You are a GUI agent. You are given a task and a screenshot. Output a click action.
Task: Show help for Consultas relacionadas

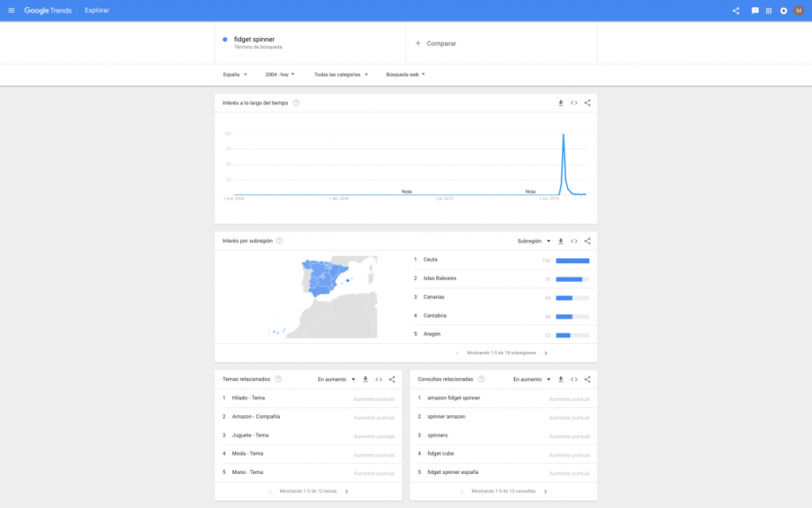(481, 379)
